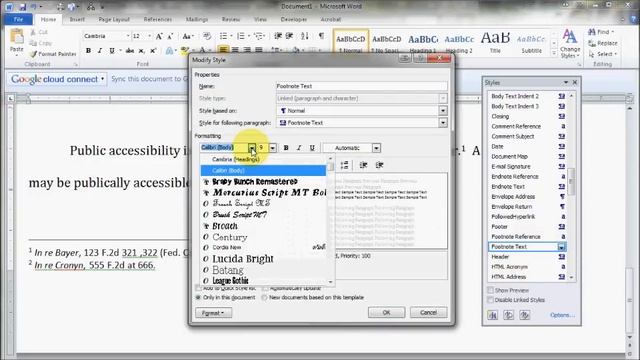Center-align text using the ribbon
The width and height of the screenshot is (640, 360).
(235, 50)
